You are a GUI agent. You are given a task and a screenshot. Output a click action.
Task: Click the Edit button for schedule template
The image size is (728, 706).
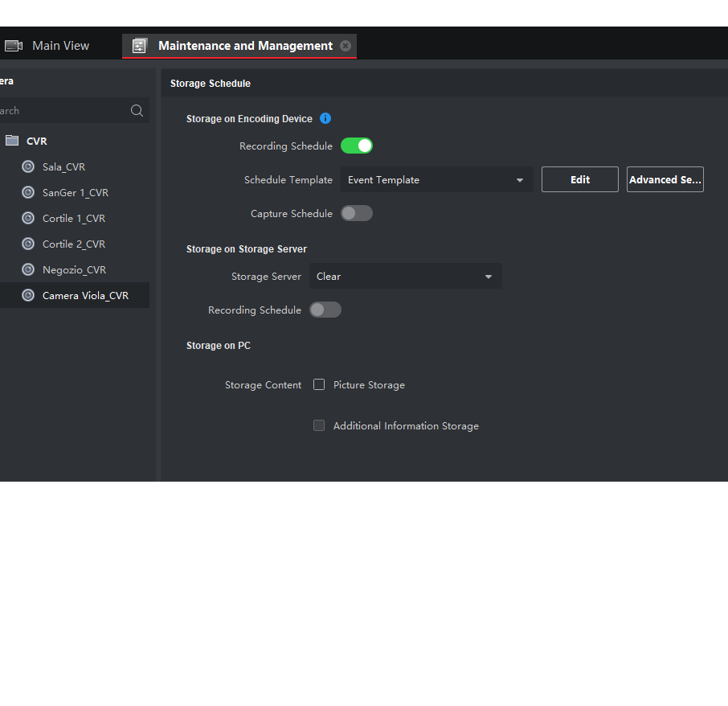(x=579, y=180)
